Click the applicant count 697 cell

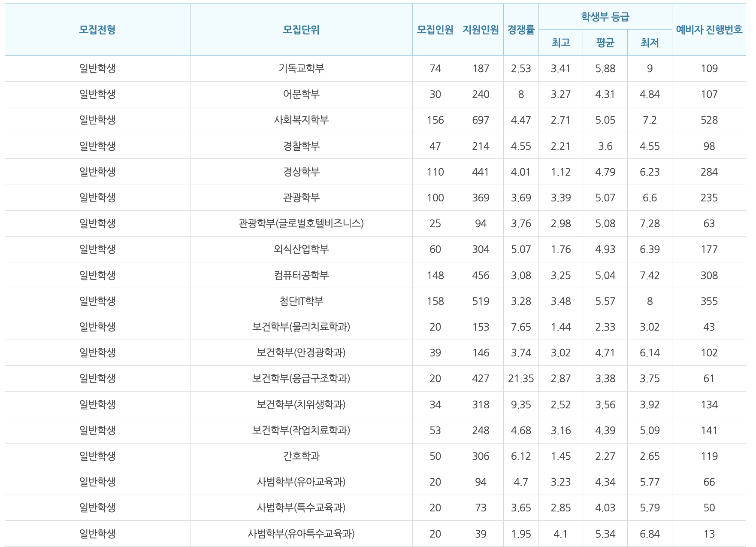coord(481,120)
